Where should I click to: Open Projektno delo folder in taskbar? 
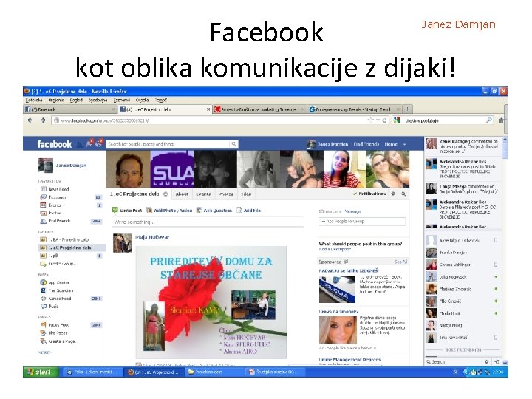(x=214, y=372)
